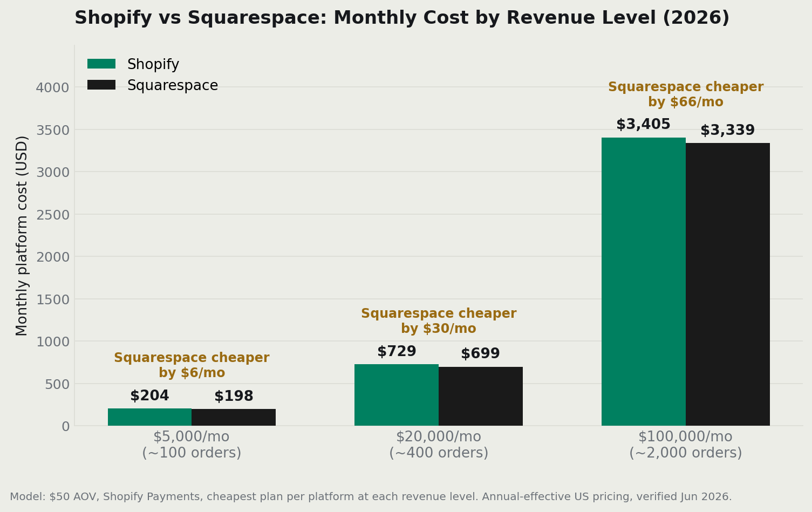Click the $204 Shopify bar value
Screen dimensions: 812x512
(149, 396)
